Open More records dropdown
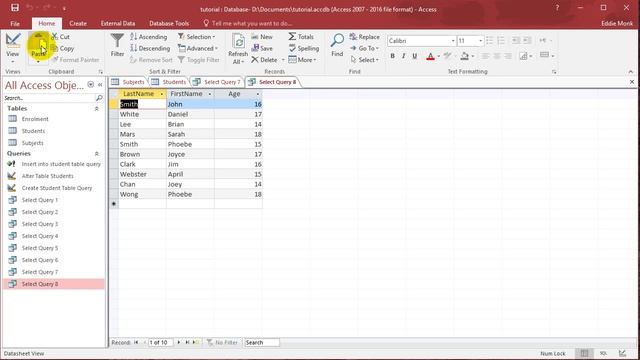640x360 pixels. coord(302,60)
